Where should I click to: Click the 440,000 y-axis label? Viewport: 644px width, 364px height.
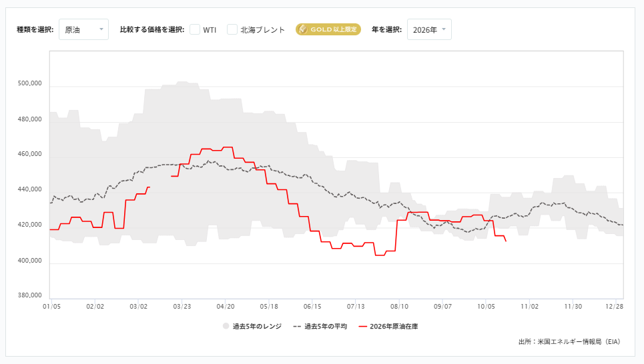[29, 189]
